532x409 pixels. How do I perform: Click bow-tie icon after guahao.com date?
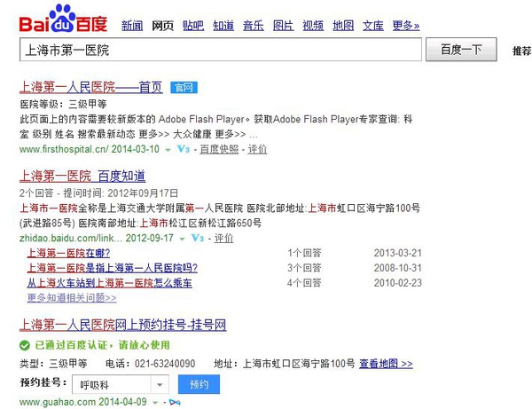click(173, 402)
